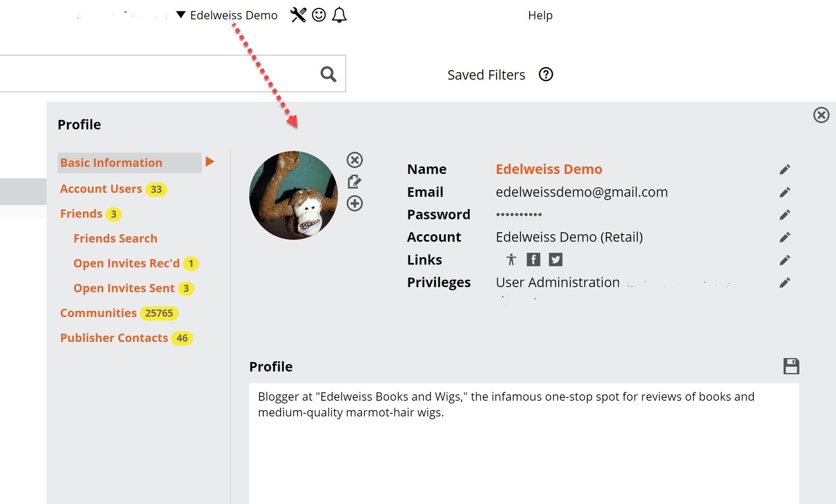Expand the Edelweiss Demo user dropdown
Viewport: 836px width, 504px height.
click(181, 15)
